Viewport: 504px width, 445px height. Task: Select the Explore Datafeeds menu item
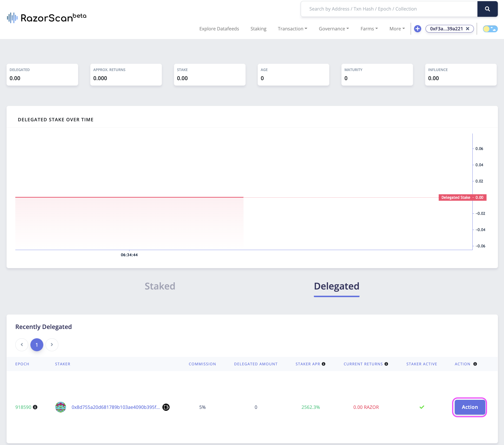(x=219, y=29)
